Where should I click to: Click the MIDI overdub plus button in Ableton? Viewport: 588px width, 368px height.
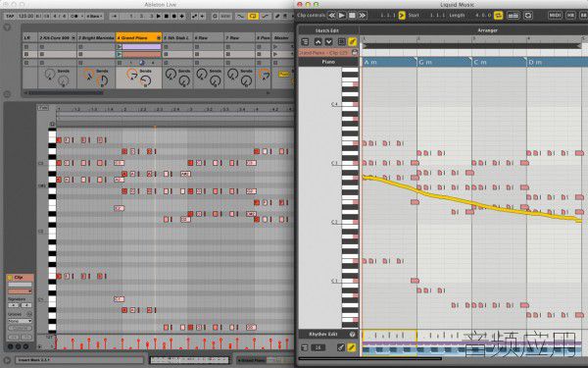[x=182, y=16]
